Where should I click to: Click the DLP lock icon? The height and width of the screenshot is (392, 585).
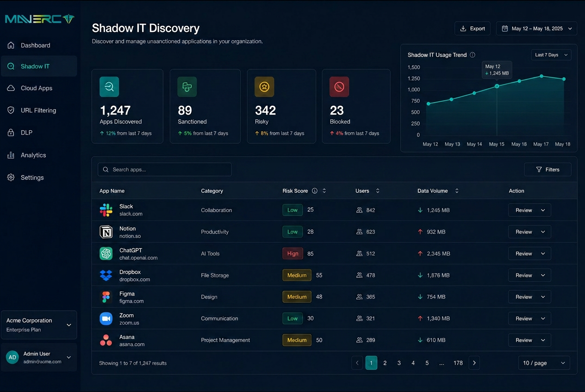tap(11, 133)
